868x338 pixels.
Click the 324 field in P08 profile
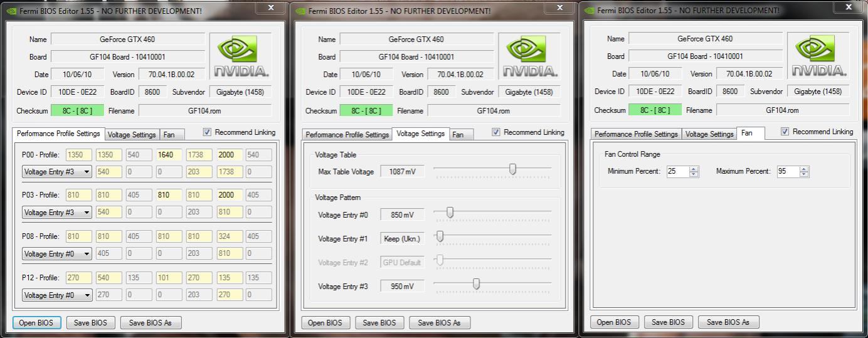point(230,236)
